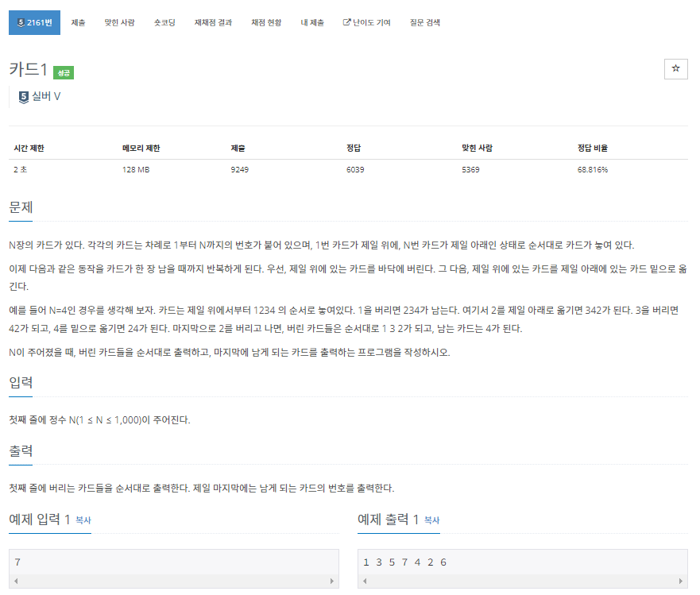The image size is (700, 595).
Task: Open the 채점 현황 tab
Action: (x=266, y=22)
